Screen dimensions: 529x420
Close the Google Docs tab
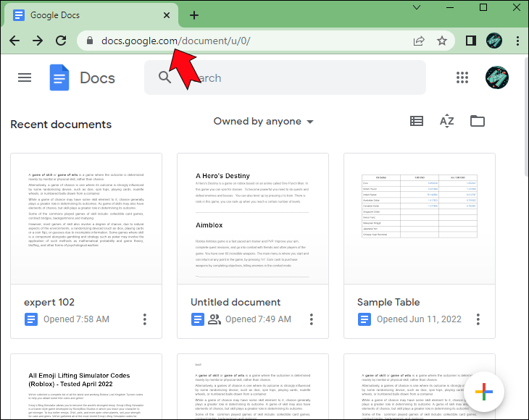(167, 15)
